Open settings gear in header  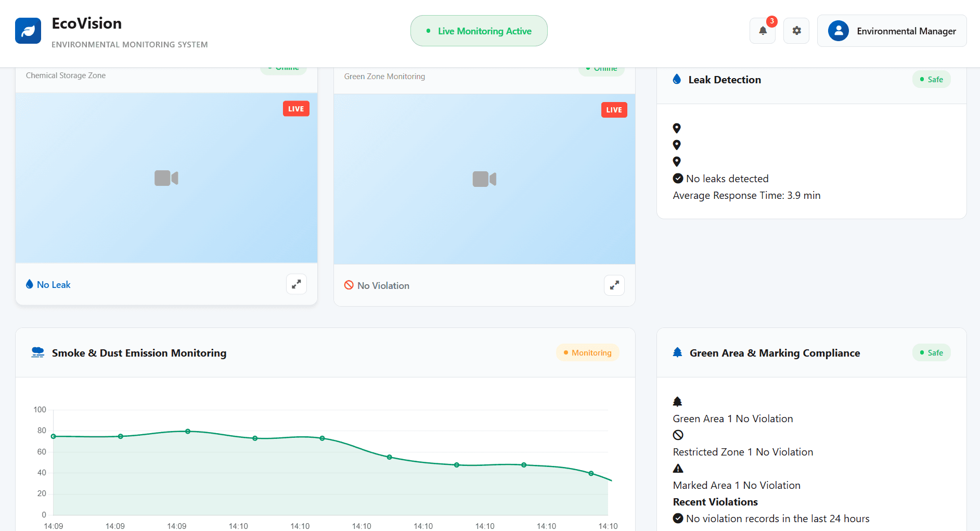coord(796,31)
